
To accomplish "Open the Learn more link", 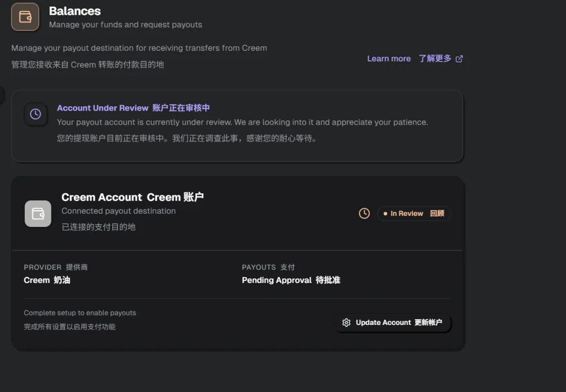I will [389, 59].
